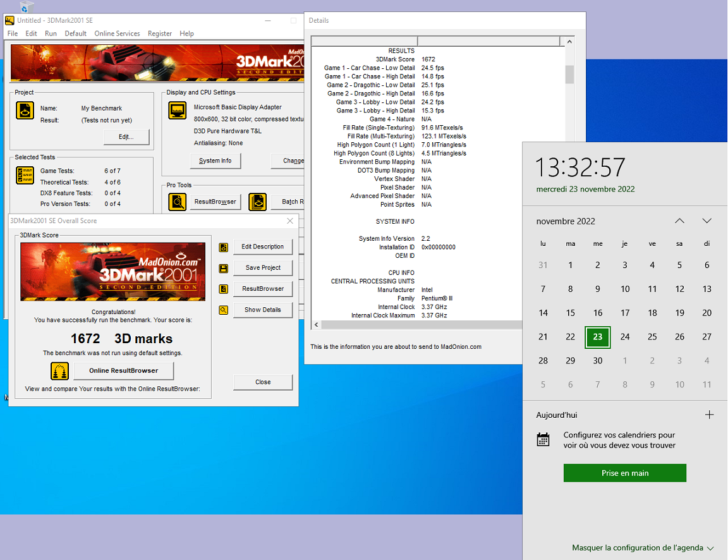Collapse agenda via Masquer la configuration
Screen dimensions: 728x560
643,548
